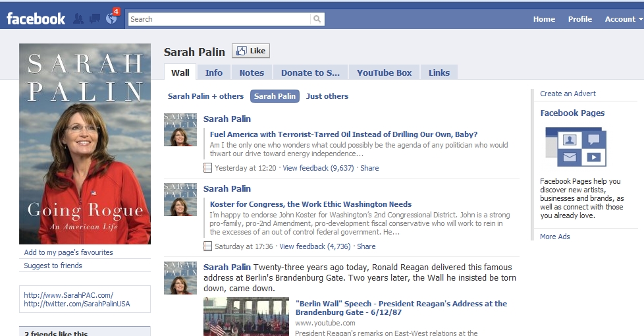
Task: Click the Facebook logo
Action: click(x=36, y=19)
